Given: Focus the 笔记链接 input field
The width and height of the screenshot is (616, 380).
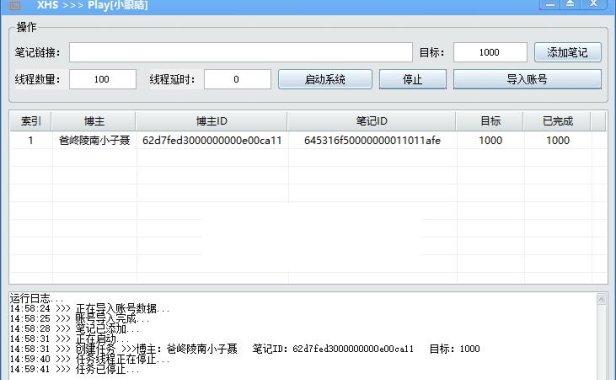Looking at the screenshot, I should [241, 52].
